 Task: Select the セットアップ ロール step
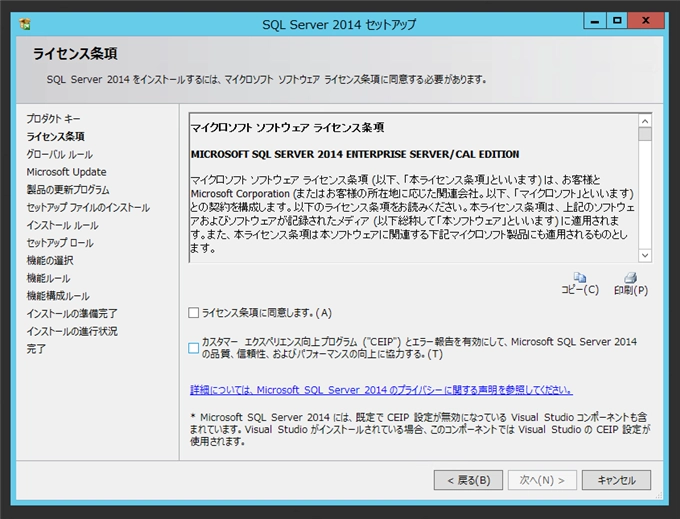(60, 242)
